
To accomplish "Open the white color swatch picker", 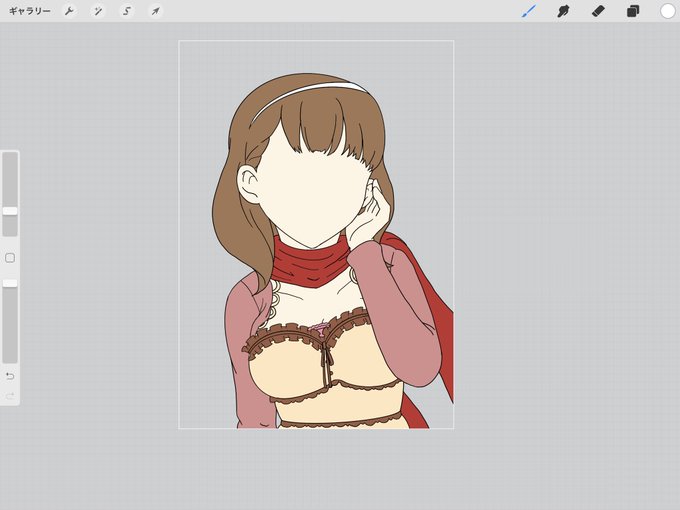I will (x=667, y=11).
